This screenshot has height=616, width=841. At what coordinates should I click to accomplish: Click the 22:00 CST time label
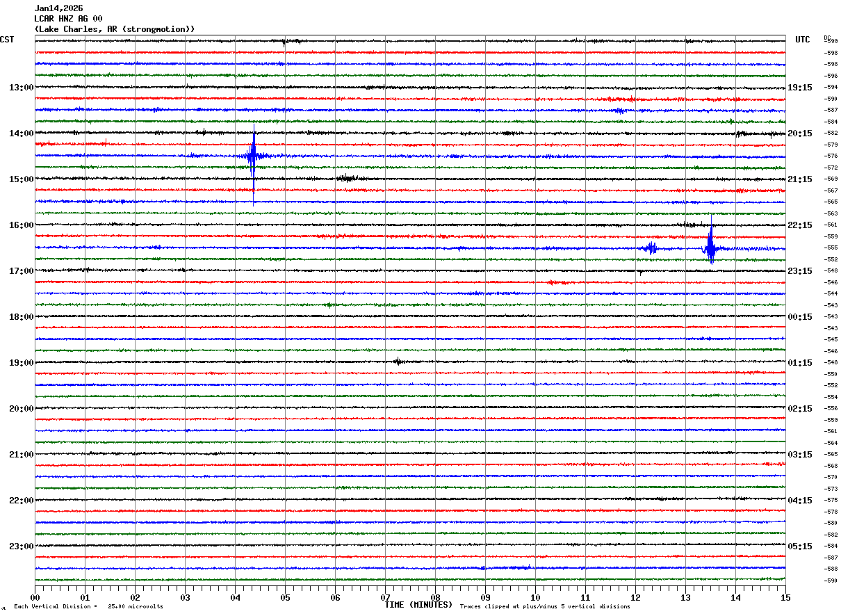tap(22, 501)
